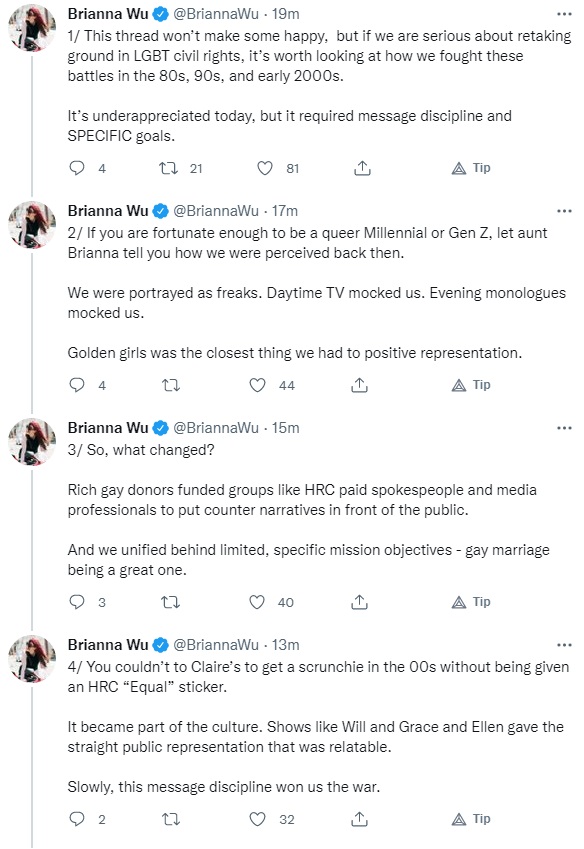Screen dimensions: 584x849
Task: Tip on the 4/ message discipline tweet
Action: tap(471, 819)
